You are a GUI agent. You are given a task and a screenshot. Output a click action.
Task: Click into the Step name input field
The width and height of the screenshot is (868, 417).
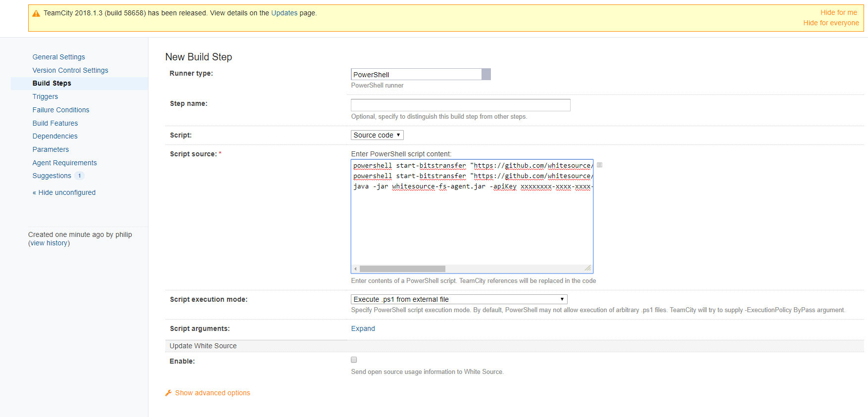tap(460, 105)
